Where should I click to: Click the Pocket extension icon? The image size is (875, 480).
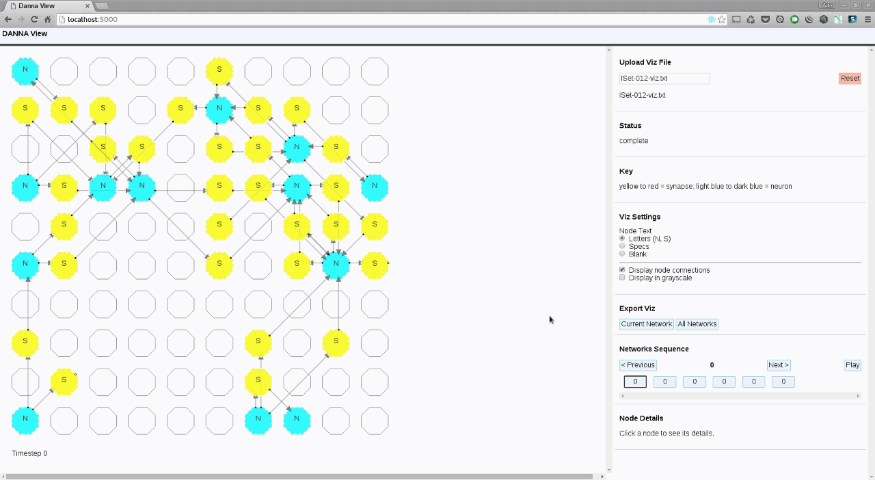pyautogui.click(x=765, y=19)
